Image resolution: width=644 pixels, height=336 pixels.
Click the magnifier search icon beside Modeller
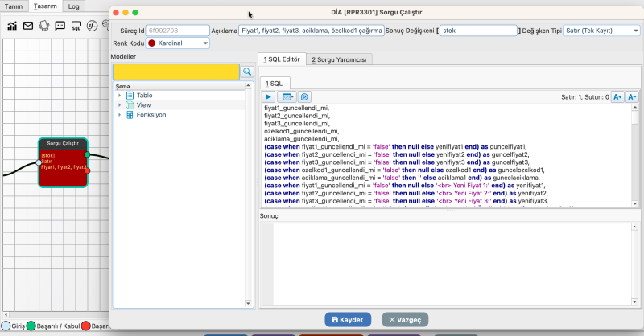(247, 72)
